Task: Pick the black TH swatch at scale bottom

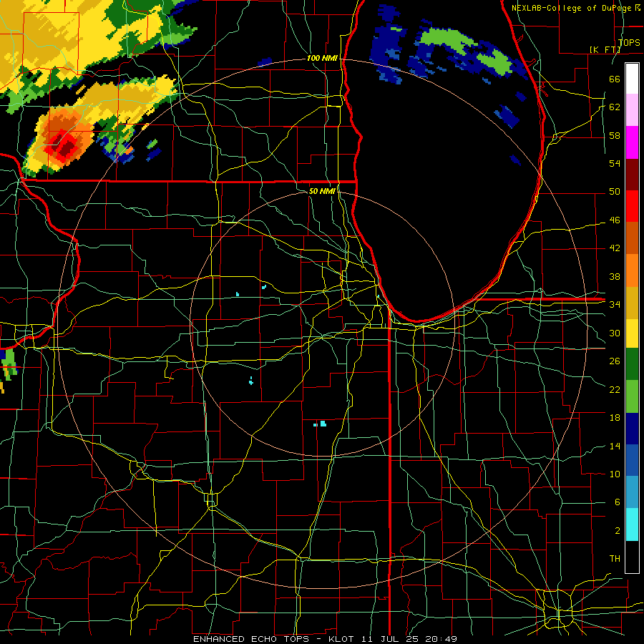Action: coord(632,556)
